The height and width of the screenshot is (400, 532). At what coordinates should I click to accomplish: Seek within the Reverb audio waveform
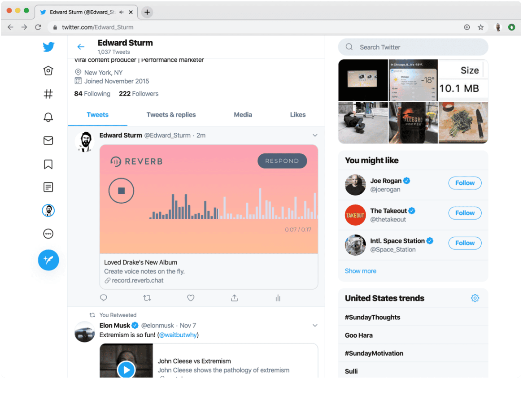coord(233,204)
